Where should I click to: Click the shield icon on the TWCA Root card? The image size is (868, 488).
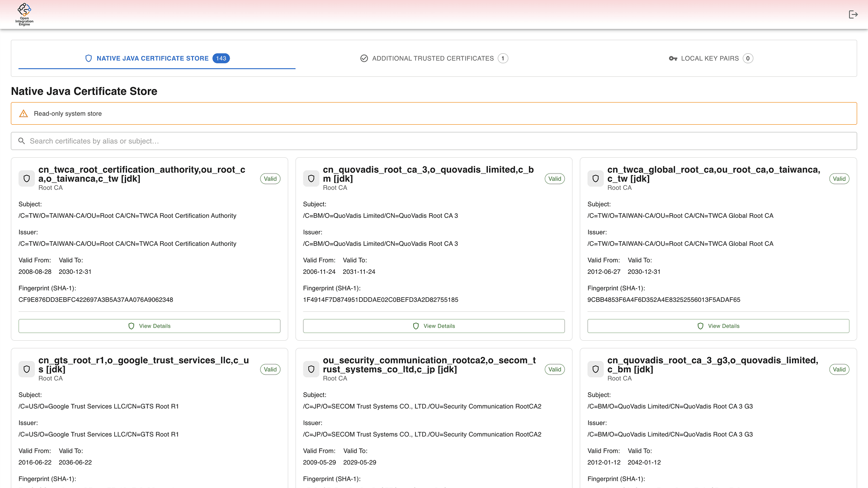pyautogui.click(x=27, y=178)
